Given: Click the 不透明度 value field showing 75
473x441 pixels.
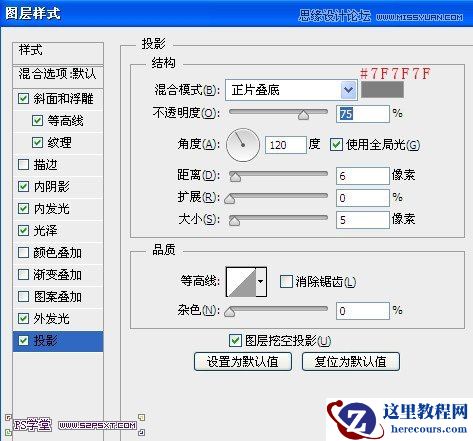Looking at the screenshot, I should (x=363, y=114).
